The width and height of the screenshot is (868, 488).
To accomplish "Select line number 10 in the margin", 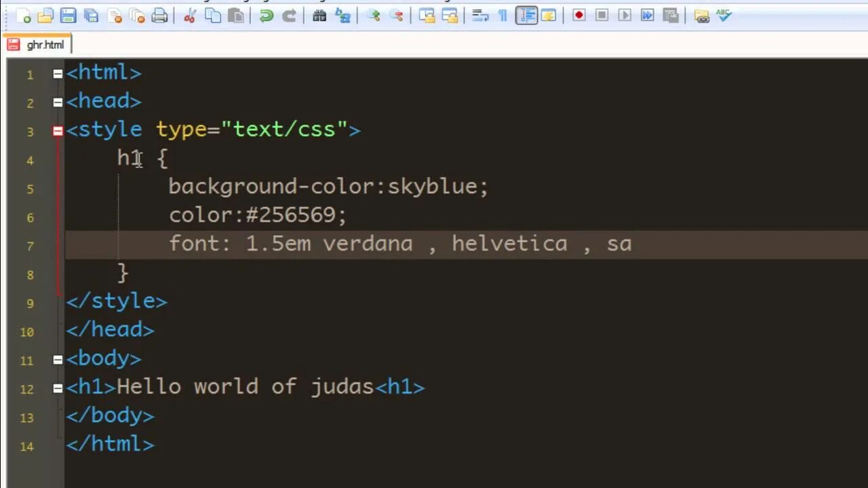I will (x=27, y=331).
